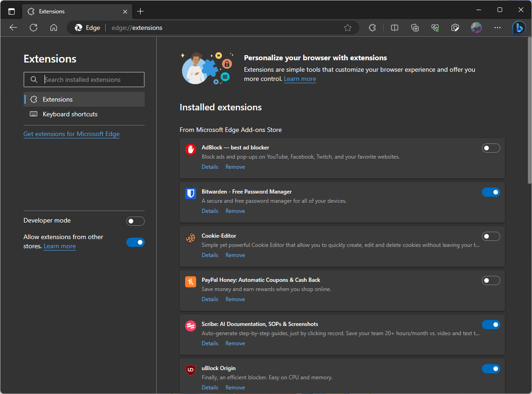Select Extensions in the left sidebar
The width and height of the screenshot is (532, 394).
(57, 99)
